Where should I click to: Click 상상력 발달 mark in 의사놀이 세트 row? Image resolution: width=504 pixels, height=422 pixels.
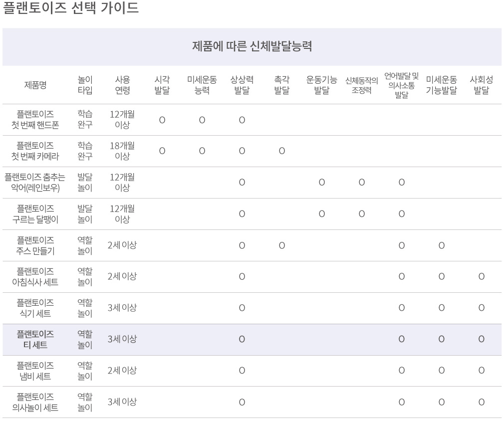pyautogui.click(x=242, y=403)
